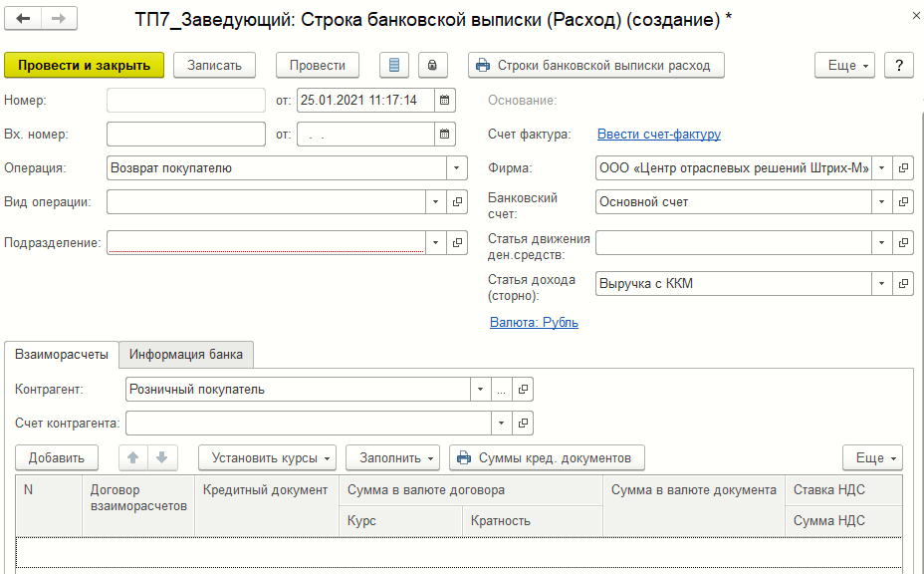Image resolution: width=924 pixels, height=574 pixels.
Task: Click the Ввести счет-фактуру link
Action: coord(658,134)
